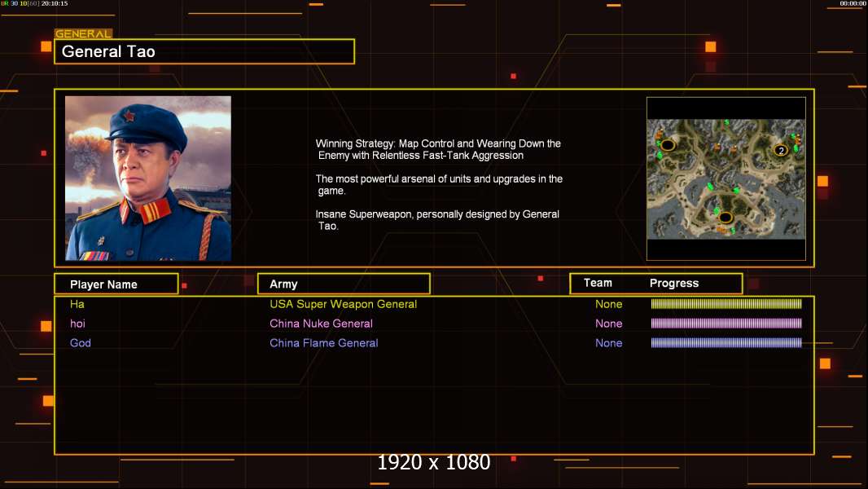Image resolution: width=868 pixels, height=489 pixels.
Task: Click the pink progress bar for hoi
Action: tap(726, 323)
